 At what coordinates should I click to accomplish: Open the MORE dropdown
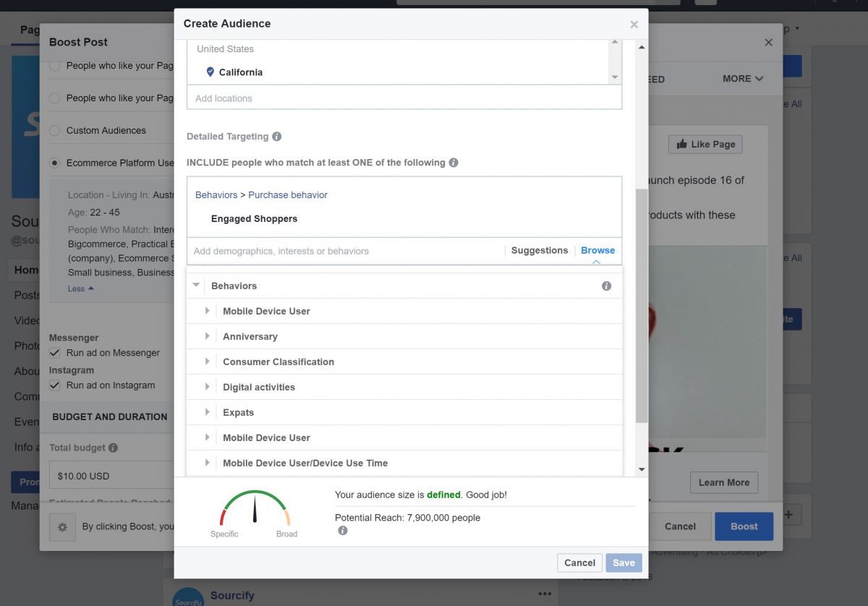click(743, 79)
